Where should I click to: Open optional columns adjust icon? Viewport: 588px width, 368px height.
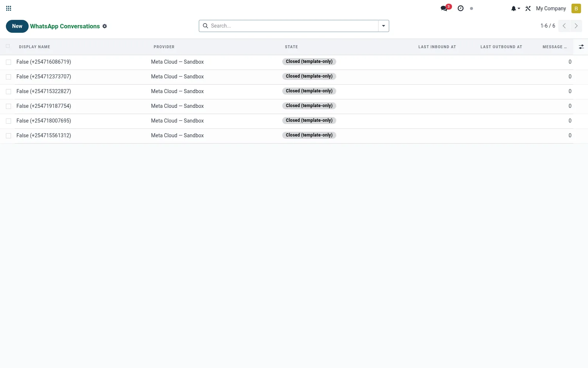pyautogui.click(x=581, y=47)
